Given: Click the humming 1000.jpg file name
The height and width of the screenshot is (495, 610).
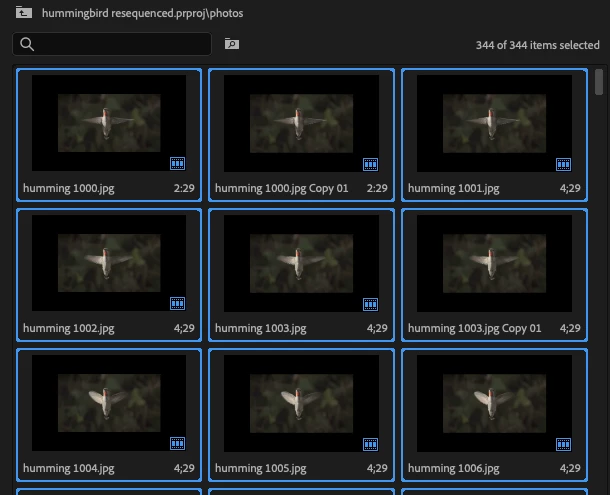Looking at the screenshot, I should click(x=68, y=188).
